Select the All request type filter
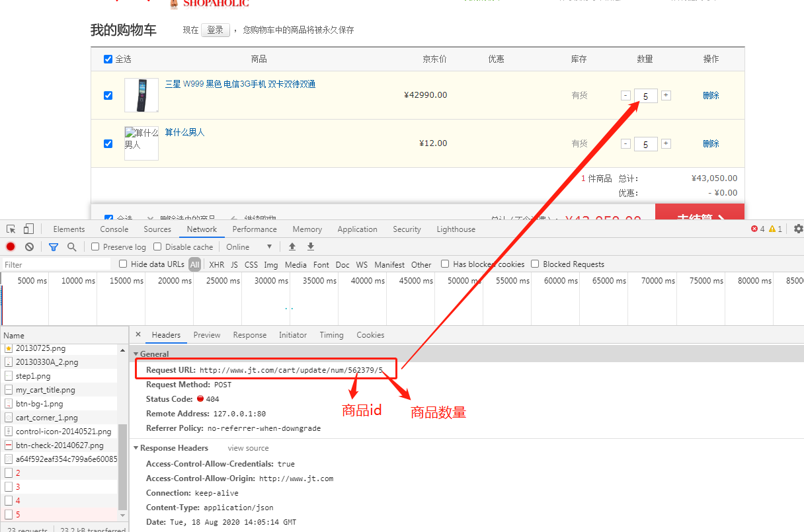The image size is (804, 532). click(194, 264)
